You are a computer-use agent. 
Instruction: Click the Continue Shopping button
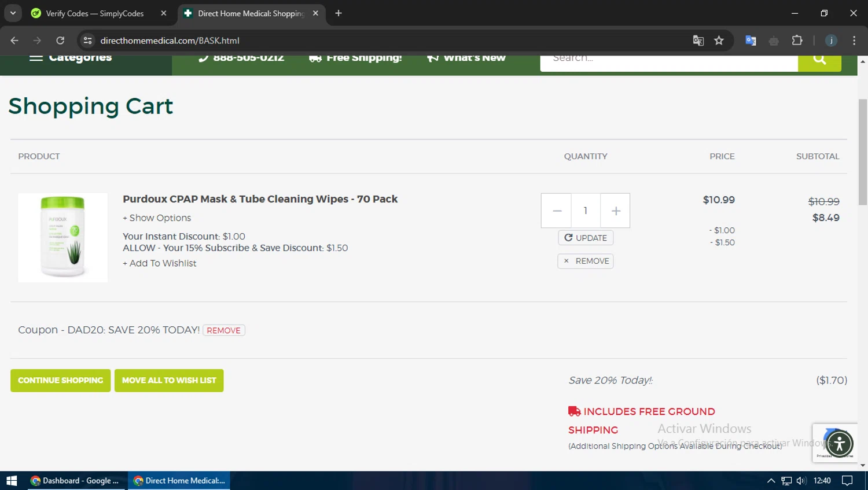pyautogui.click(x=60, y=381)
